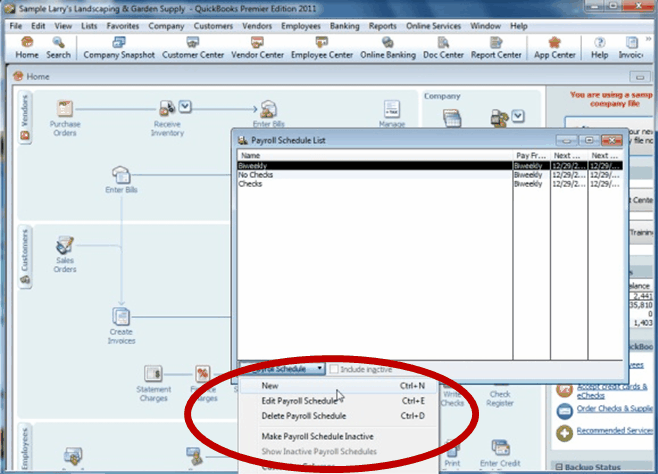Toggle the Include inactive checkbox
The width and height of the screenshot is (658, 474).
334,369
